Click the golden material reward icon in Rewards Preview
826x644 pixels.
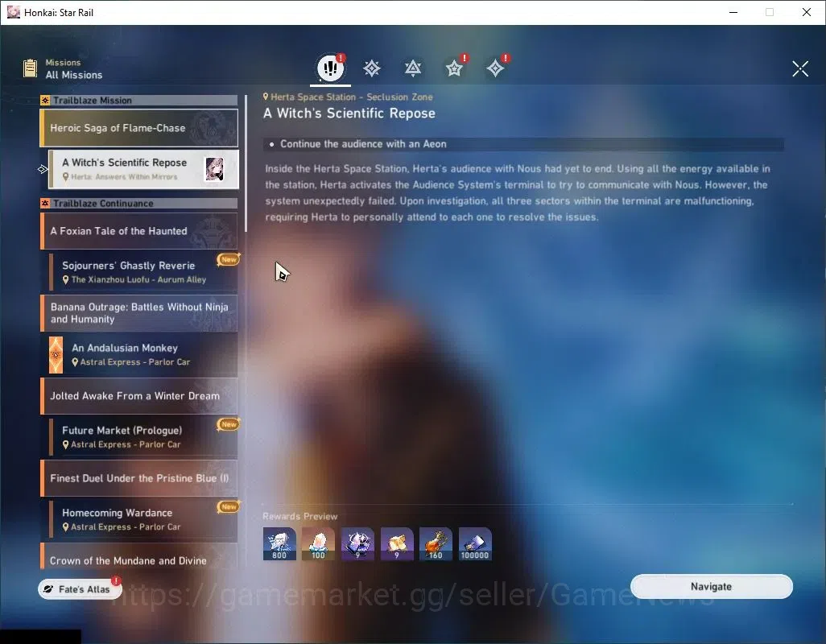pos(397,544)
